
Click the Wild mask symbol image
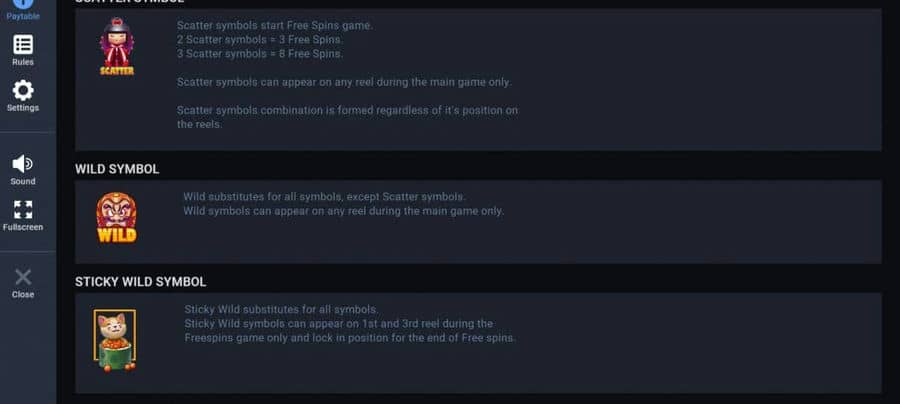point(117,217)
